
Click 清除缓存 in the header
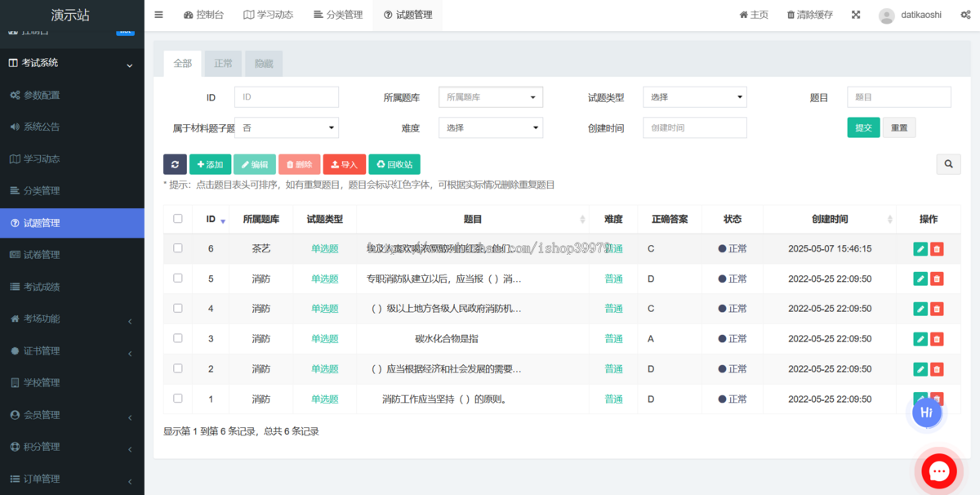(x=810, y=15)
